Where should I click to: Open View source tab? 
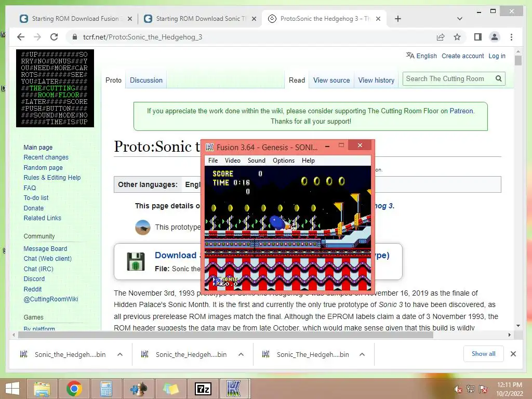click(x=331, y=81)
